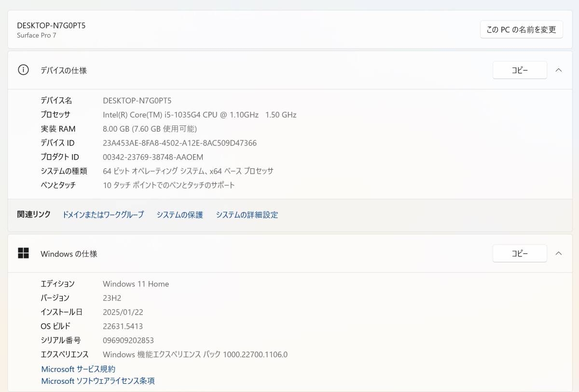Select the install date 2025/01/22

[123, 312]
